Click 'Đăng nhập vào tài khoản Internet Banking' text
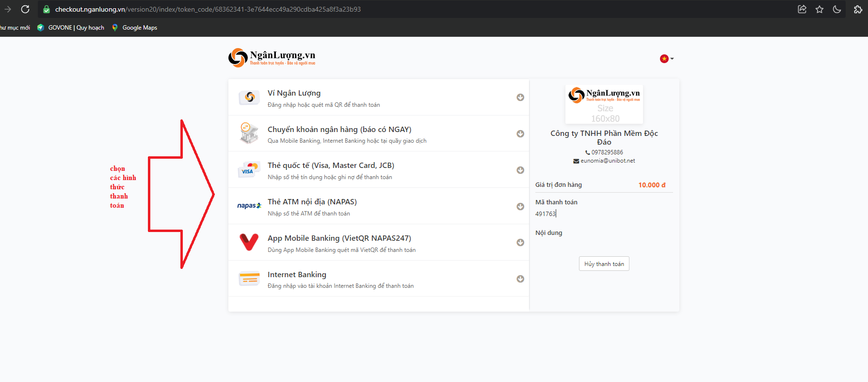Viewport: 868px width, 382px height. pyautogui.click(x=340, y=286)
